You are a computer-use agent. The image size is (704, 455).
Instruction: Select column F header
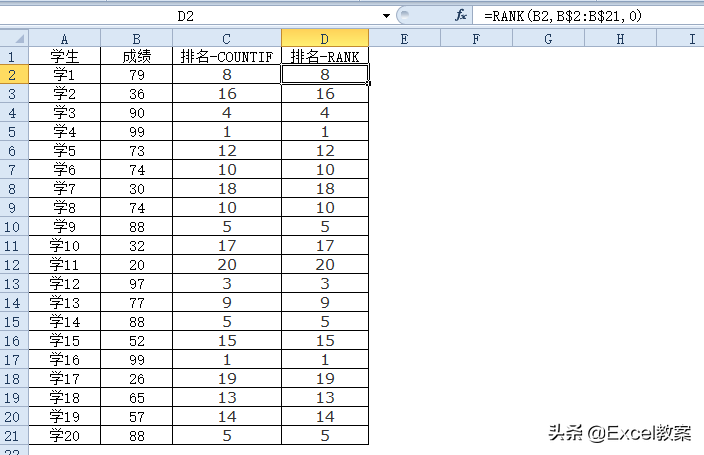point(476,39)
